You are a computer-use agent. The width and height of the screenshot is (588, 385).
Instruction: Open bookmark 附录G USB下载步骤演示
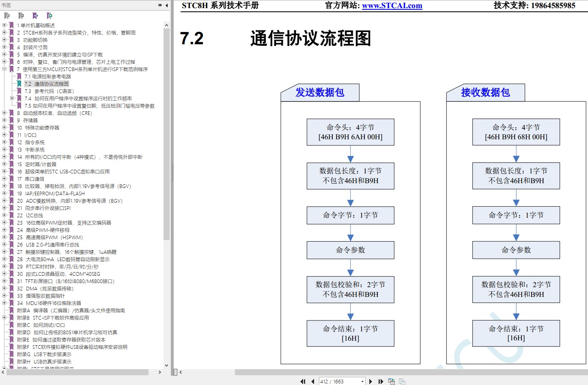tap(44, 354)
